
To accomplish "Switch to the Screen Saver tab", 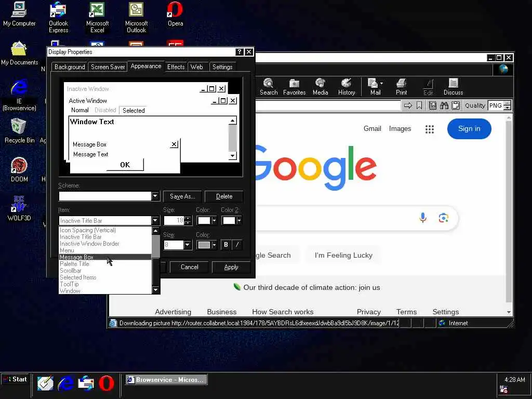I will (108, 67).
